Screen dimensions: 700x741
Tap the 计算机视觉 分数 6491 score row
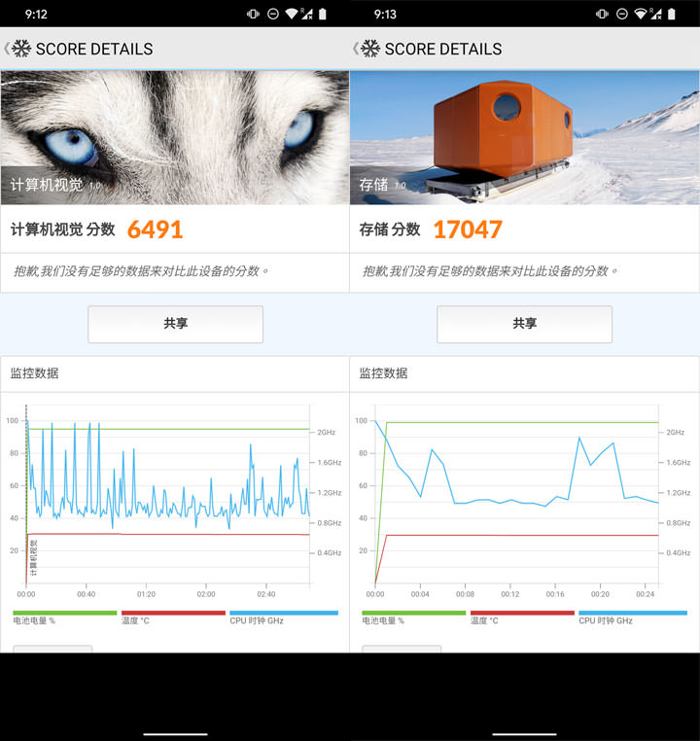[x=175, y=229]
